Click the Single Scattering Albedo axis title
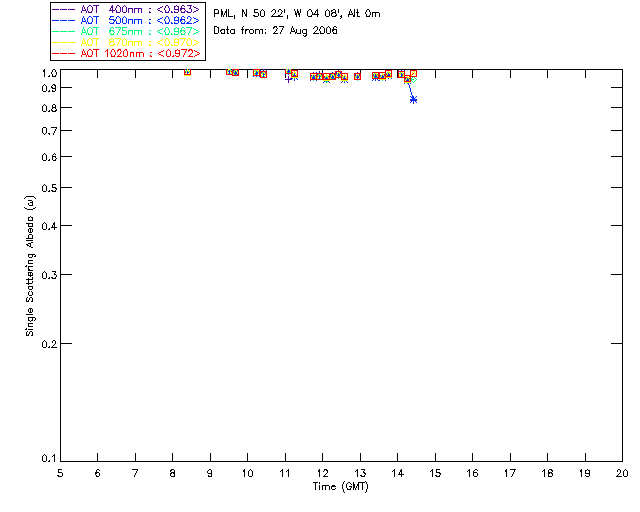The width and height of the screenshot is (640, 512). coord(30,266)
